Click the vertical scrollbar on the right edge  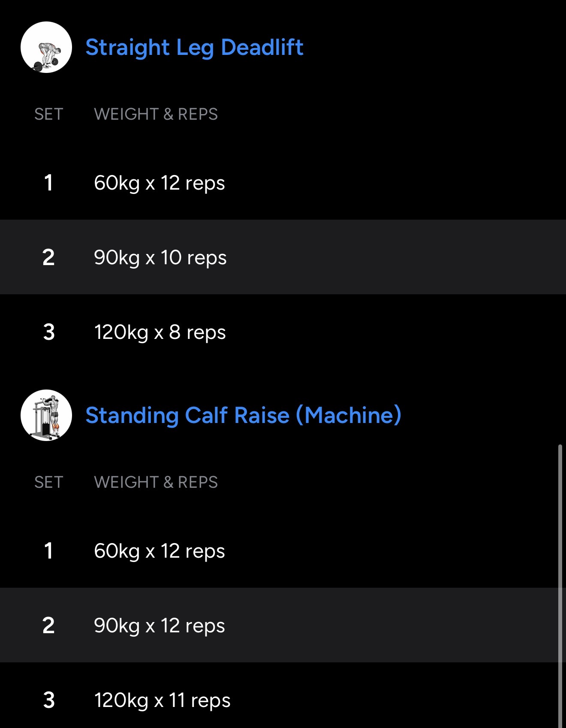tap(560, 583)
